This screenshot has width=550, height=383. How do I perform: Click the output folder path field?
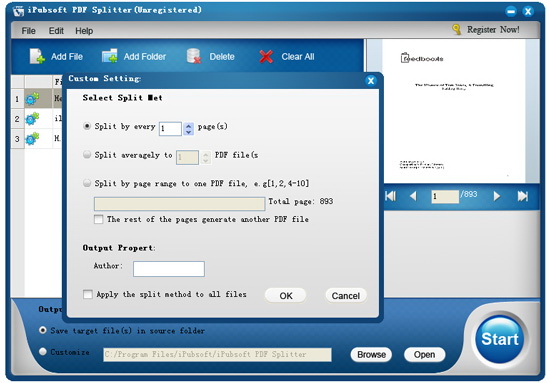pos(217,355)
